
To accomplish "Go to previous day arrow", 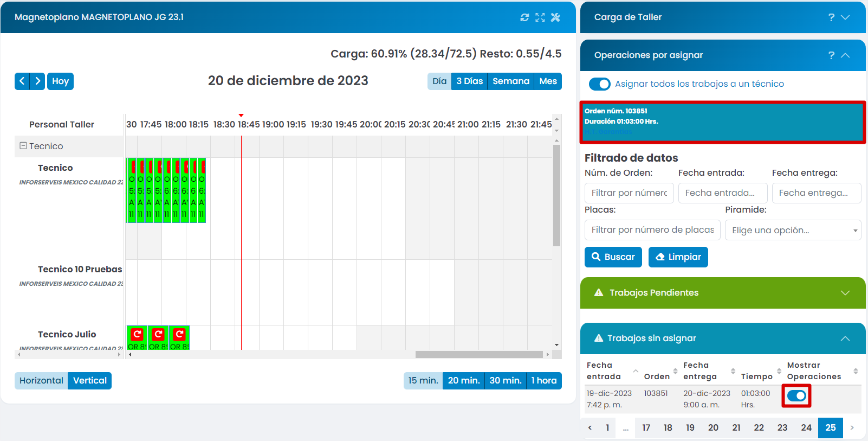I will click(22, 81).
